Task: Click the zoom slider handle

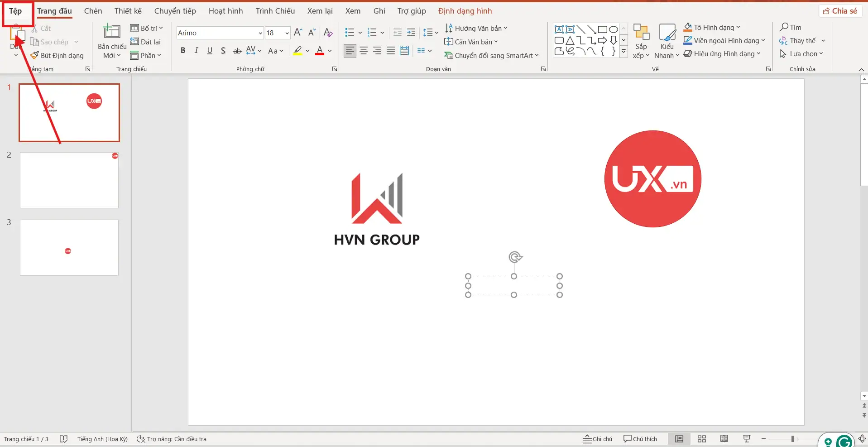Action: (x=793, y=439)
